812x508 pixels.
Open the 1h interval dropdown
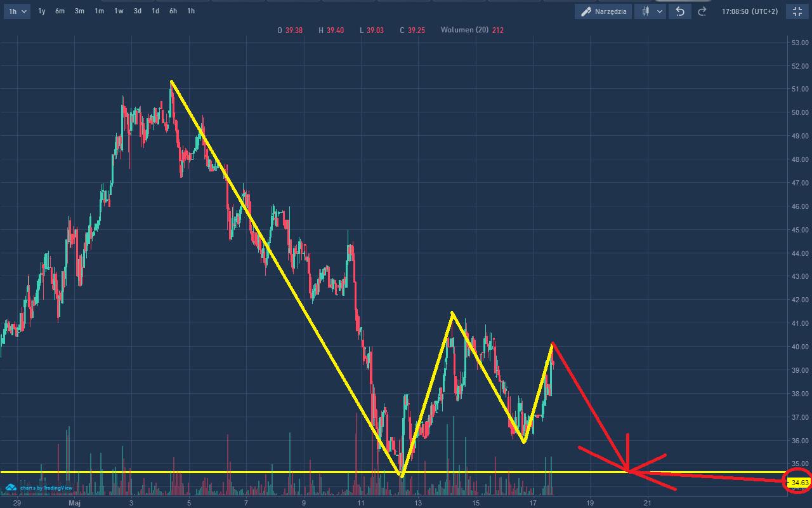[x=17, y=11]
